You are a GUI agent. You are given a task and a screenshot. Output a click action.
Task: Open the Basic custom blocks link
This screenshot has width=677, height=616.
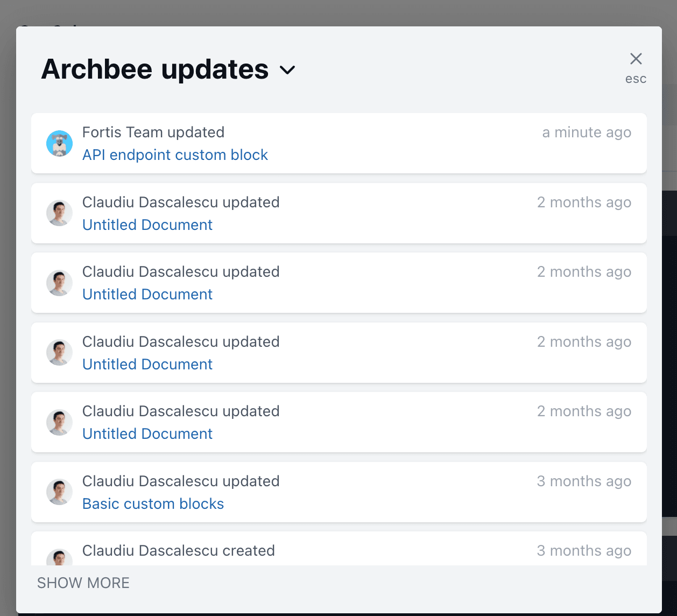[153, 504]
